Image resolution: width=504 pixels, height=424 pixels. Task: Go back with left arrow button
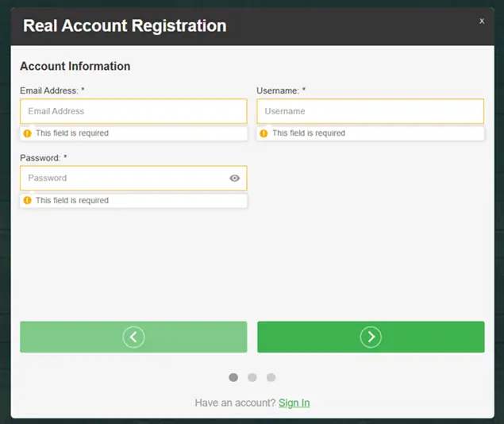click(133, 337)
